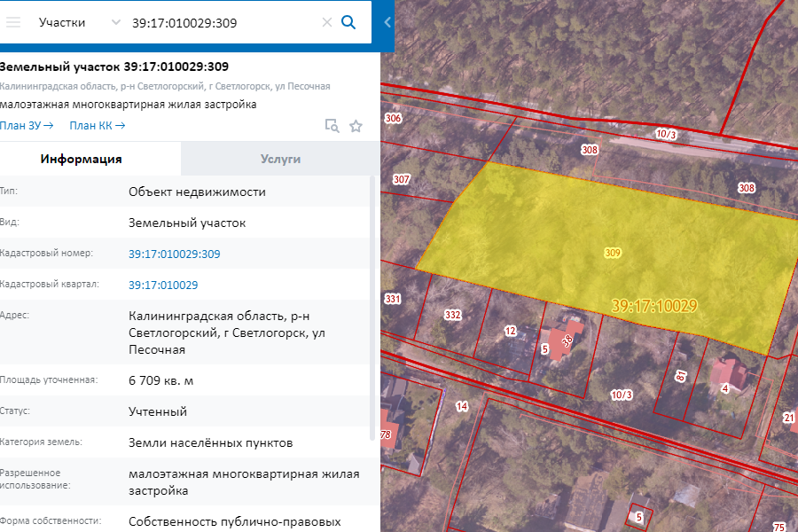Run the search with the magnifier icon
This screenshot has width=798, height=532.
click(349, 23)
